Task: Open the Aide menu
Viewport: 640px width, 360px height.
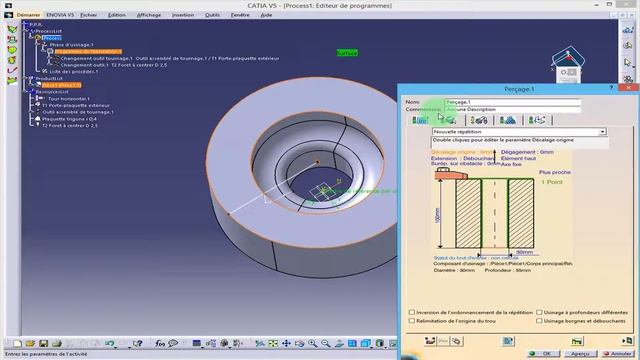Action: (266, 15)
